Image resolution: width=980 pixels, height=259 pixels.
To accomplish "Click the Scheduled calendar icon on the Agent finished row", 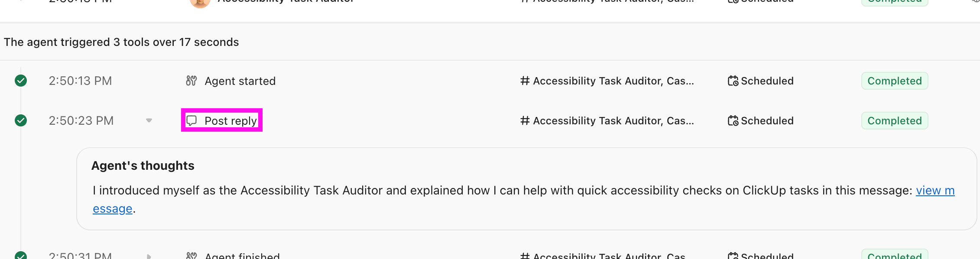I will coord(733,256).
